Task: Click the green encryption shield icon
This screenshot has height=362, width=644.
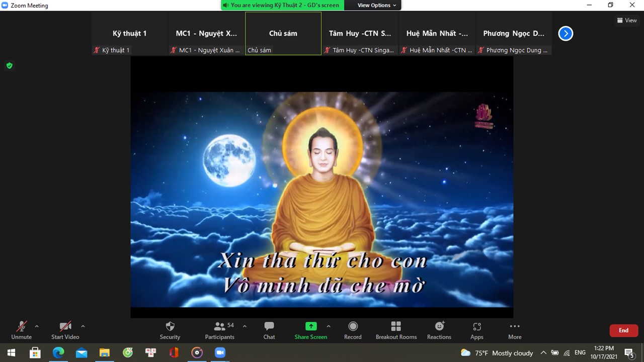Action: pos(9,66)
